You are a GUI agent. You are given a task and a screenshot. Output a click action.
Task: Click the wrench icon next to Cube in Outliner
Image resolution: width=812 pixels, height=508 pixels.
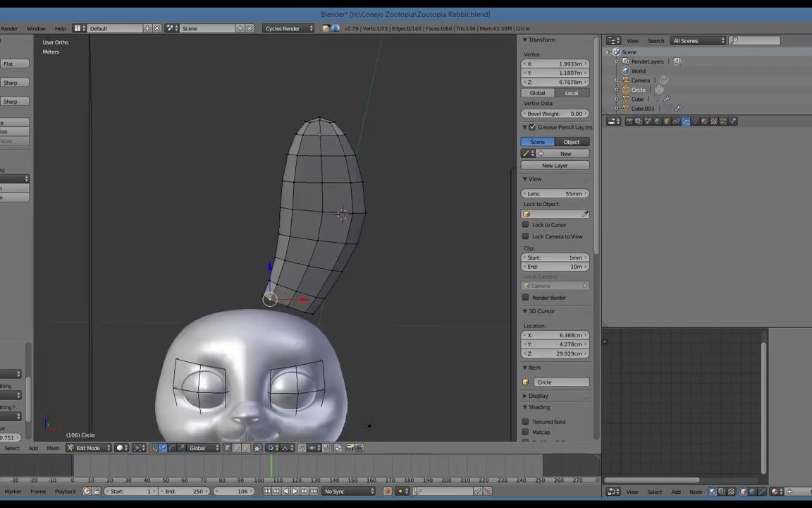[667, 99]
